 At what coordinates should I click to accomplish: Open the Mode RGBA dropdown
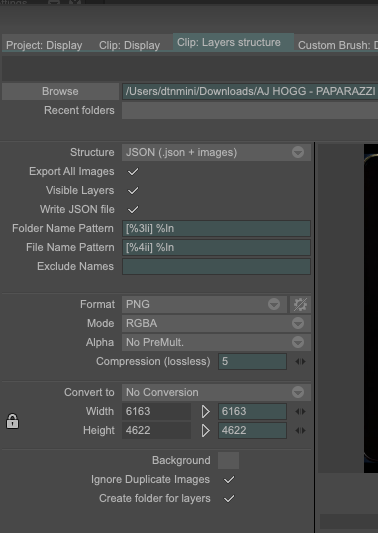click(x=216, y=323)
